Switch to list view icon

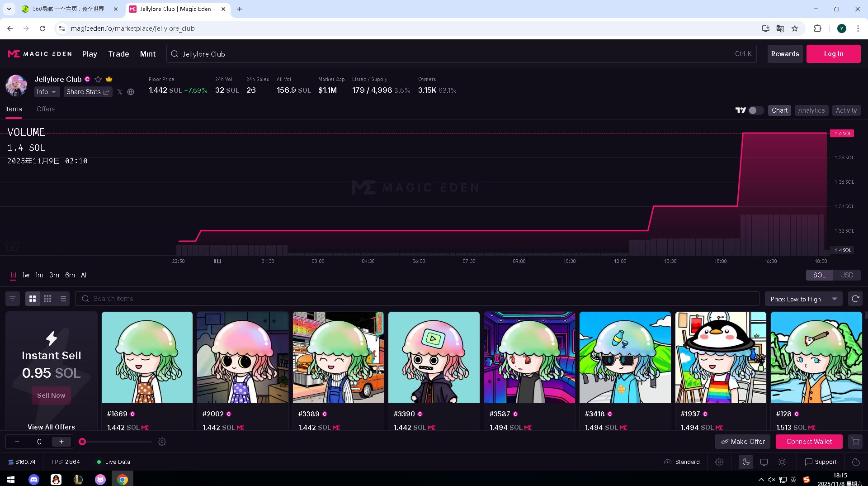62,299
